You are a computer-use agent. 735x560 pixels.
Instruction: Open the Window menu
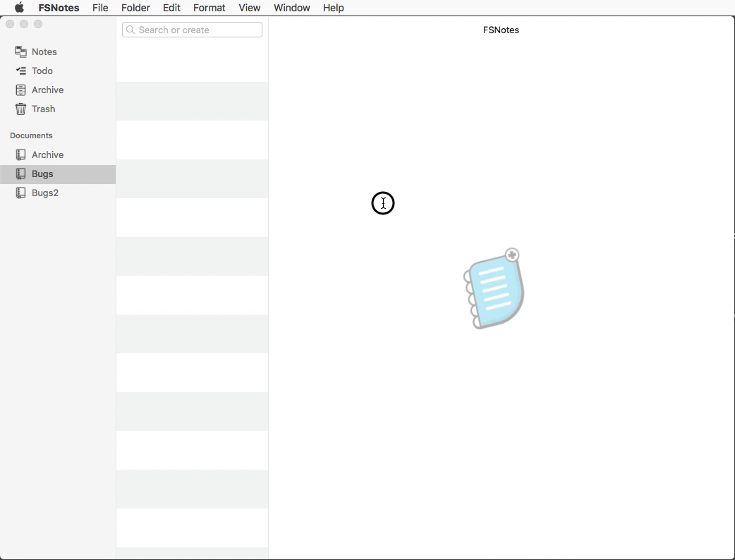click(291, 8)
